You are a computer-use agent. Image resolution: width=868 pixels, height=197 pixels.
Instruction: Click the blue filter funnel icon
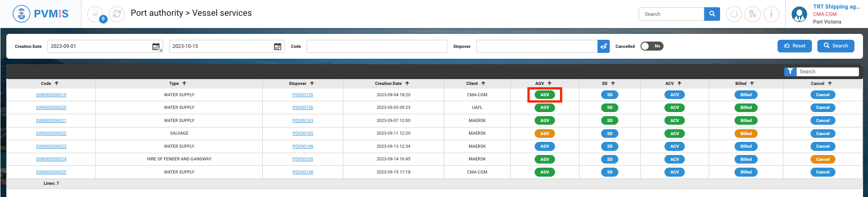pos(790,71)
